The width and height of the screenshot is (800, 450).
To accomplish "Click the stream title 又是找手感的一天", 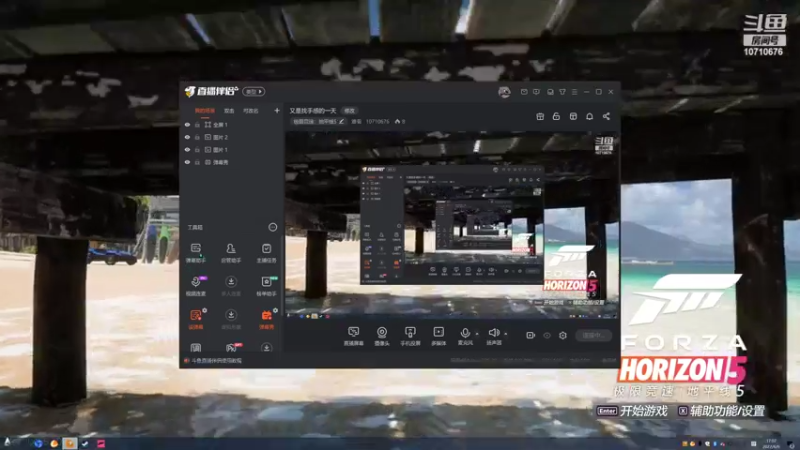I will 313,111.
